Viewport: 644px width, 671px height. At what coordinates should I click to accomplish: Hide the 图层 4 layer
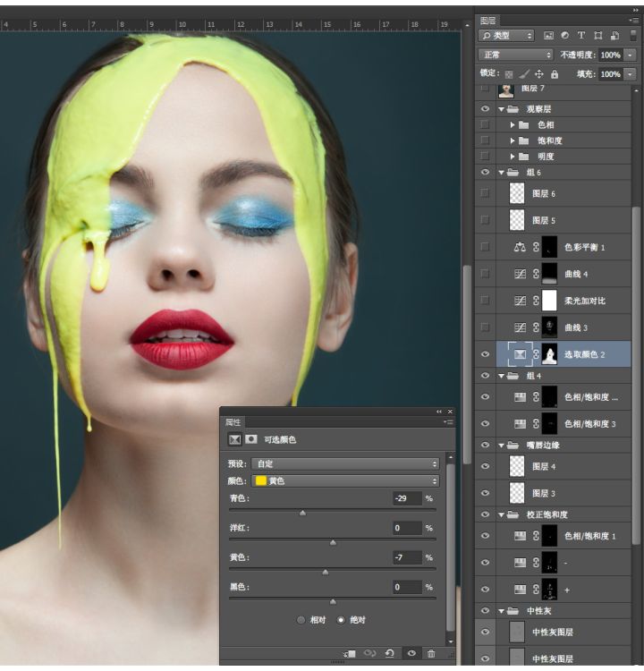tap(485, 466)
